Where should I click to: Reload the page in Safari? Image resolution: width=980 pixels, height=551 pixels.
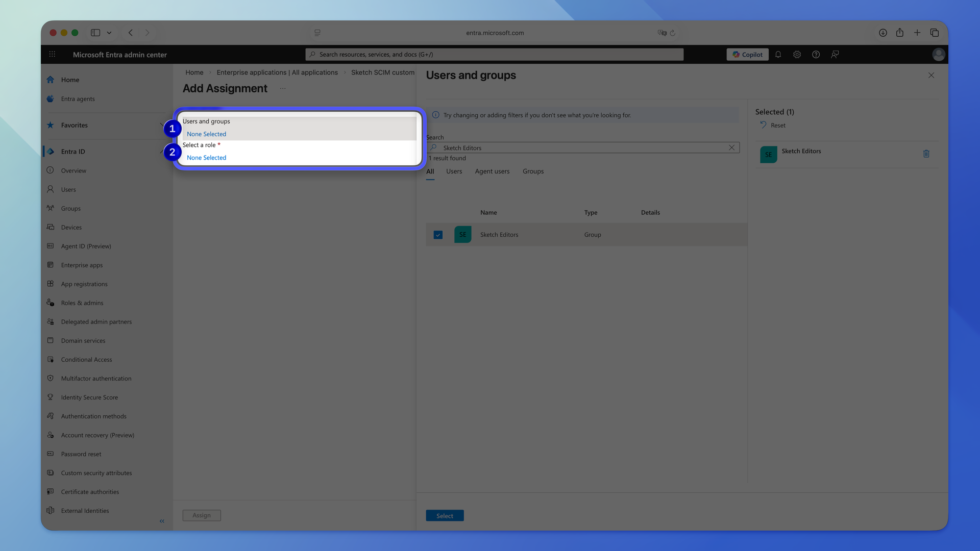(x=673, y=33)
